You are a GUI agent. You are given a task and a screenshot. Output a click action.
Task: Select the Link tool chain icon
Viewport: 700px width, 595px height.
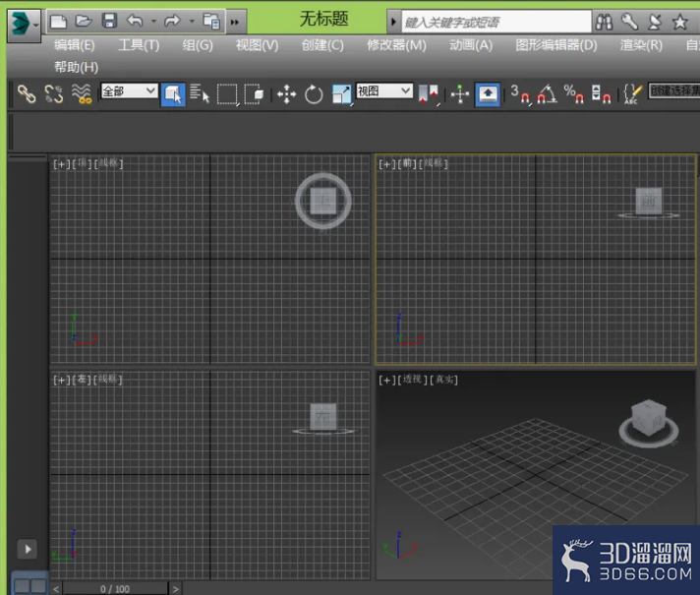coord(27,93)
